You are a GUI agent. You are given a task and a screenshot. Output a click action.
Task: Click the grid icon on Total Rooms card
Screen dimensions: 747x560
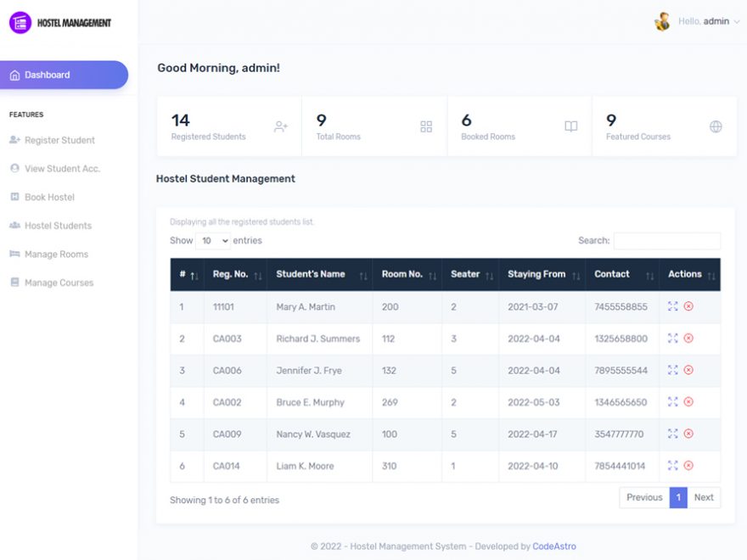click(425, 124)
